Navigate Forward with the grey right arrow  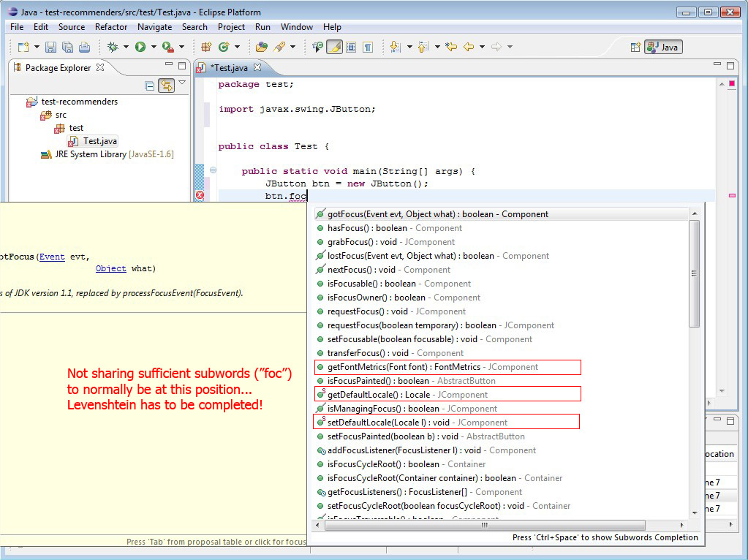(x=496, y=47)
